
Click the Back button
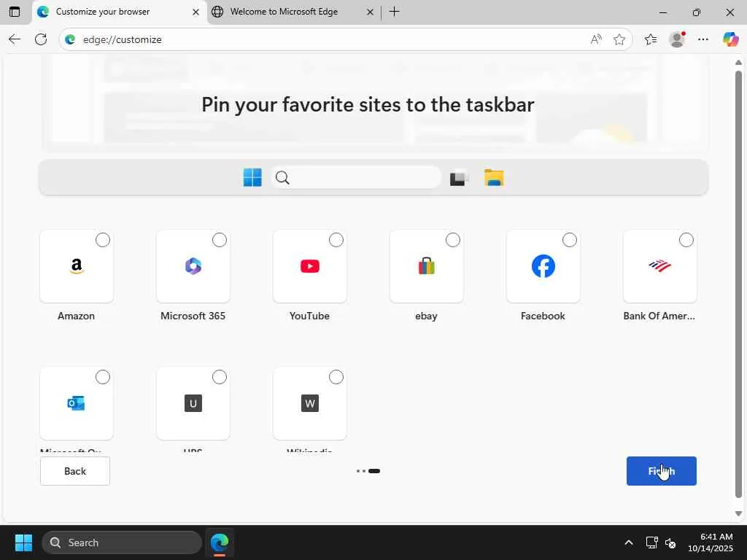pos(75,471)
